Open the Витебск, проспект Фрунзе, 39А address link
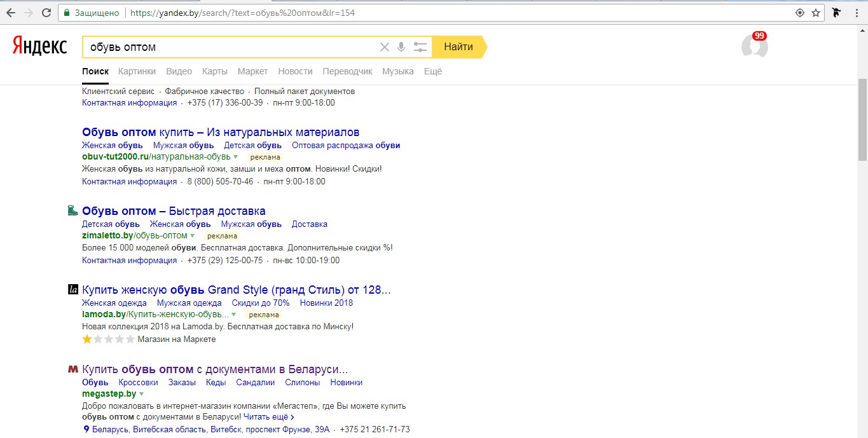 [x=210, y=430]
